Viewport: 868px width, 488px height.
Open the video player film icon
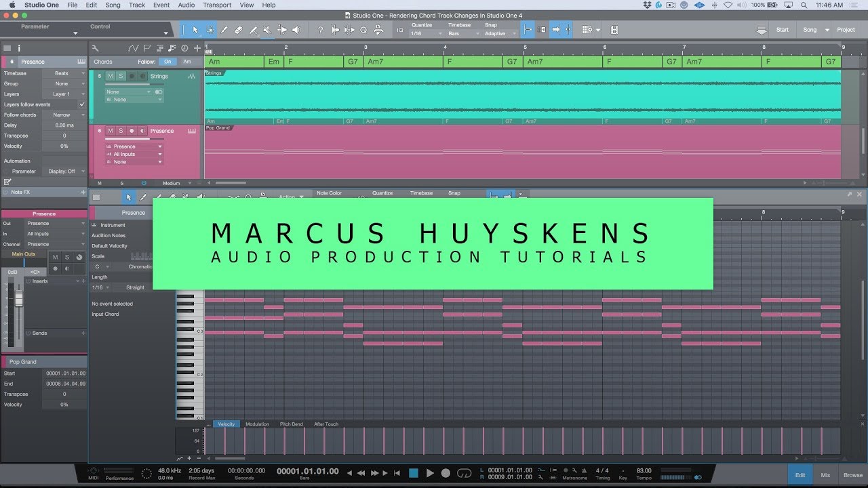coord(614,30)
